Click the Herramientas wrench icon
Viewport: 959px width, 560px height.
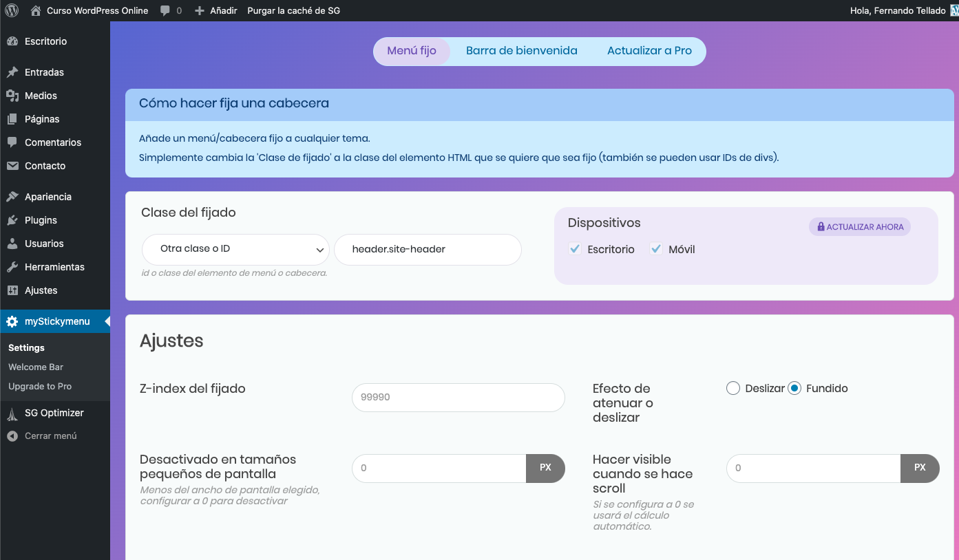12,267
